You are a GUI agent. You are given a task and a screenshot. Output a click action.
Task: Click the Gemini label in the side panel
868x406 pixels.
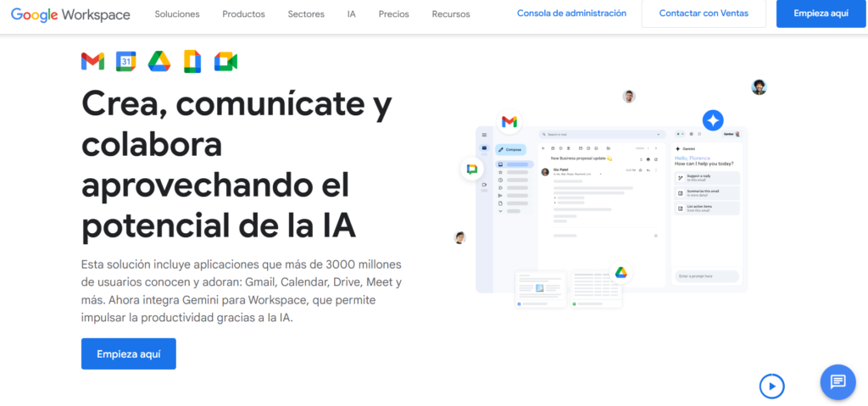coord(688,148)
